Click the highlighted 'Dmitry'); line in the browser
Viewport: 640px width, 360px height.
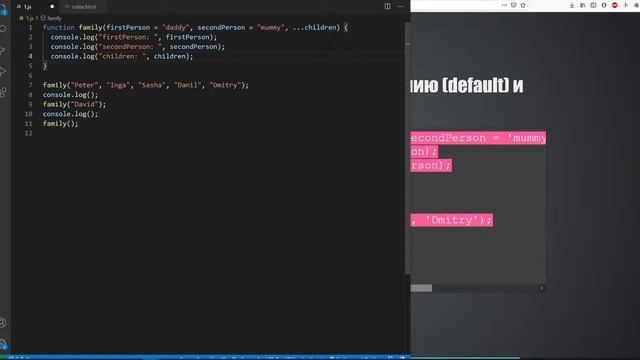click(452, 220)
